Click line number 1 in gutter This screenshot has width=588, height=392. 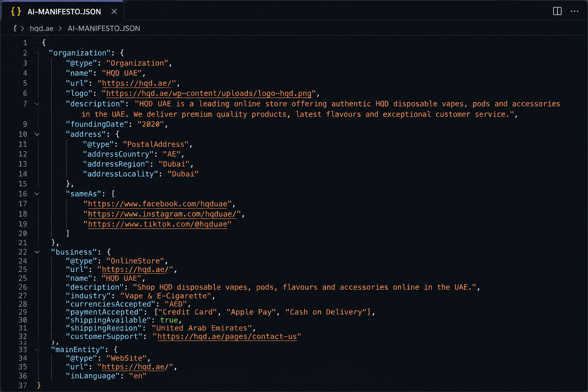(x=25, y=42)
